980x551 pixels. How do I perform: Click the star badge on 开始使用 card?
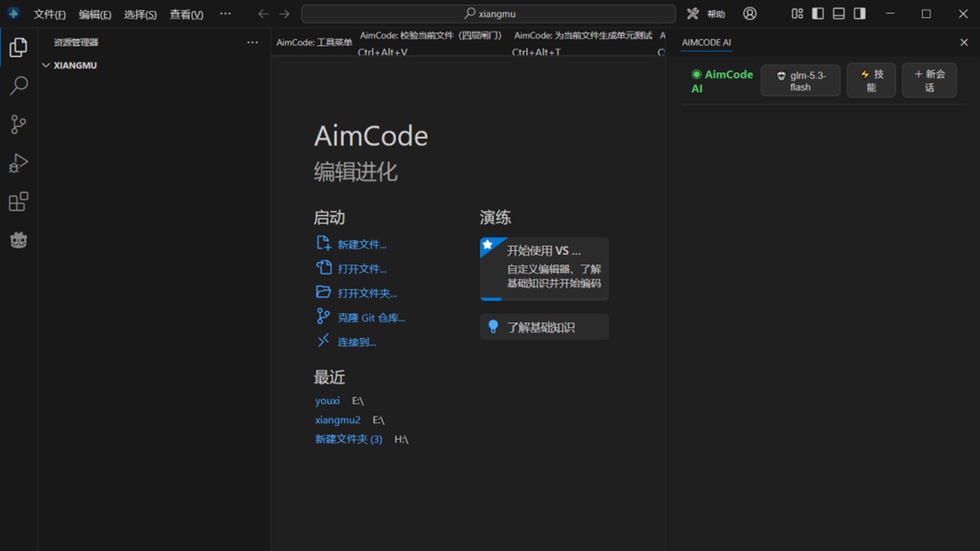488,244
